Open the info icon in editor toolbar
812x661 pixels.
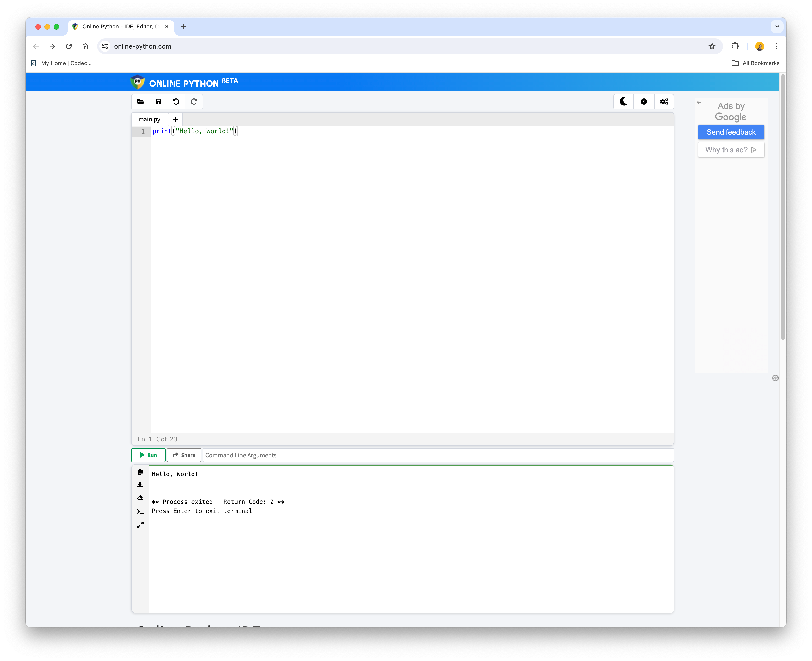point(644,102)
